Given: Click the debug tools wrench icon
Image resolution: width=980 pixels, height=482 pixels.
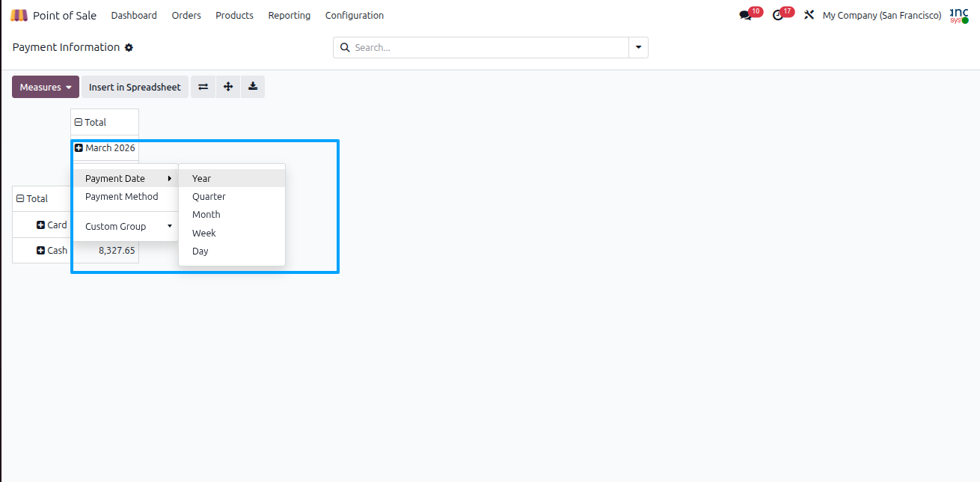Looking at the screenshot, I should point(809,15).
